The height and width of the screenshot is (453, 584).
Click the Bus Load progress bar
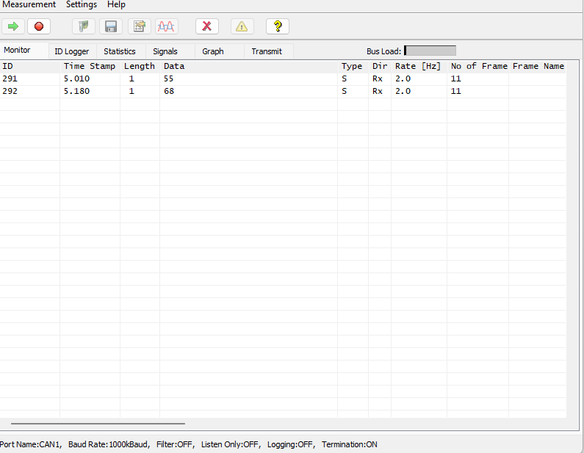click(430, 51)
